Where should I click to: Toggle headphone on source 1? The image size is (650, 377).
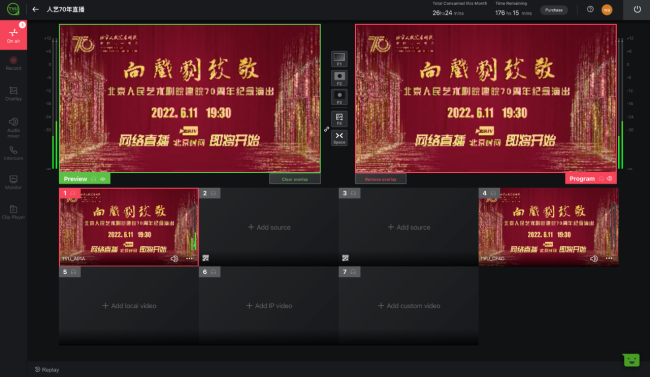pos(73,193)
